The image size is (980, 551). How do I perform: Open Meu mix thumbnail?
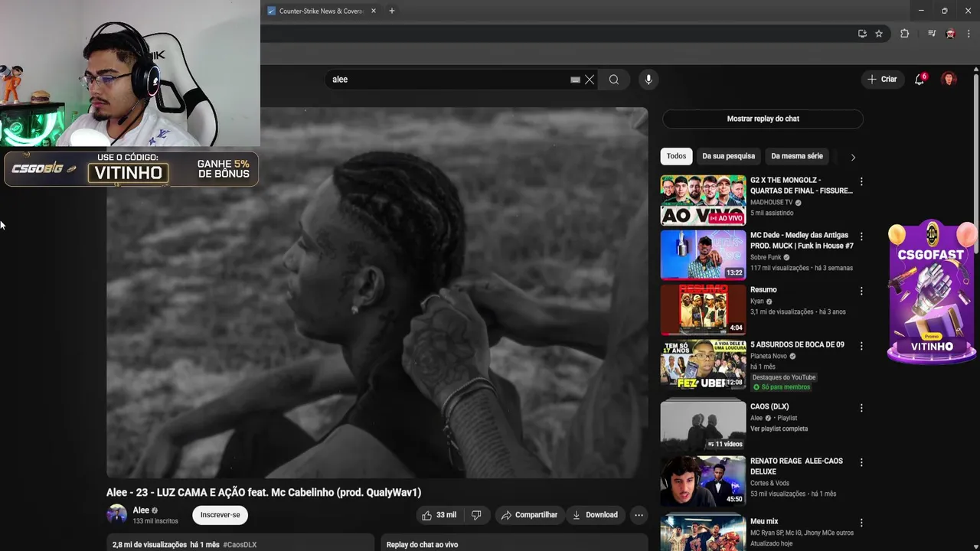click(x=703, y=533)
